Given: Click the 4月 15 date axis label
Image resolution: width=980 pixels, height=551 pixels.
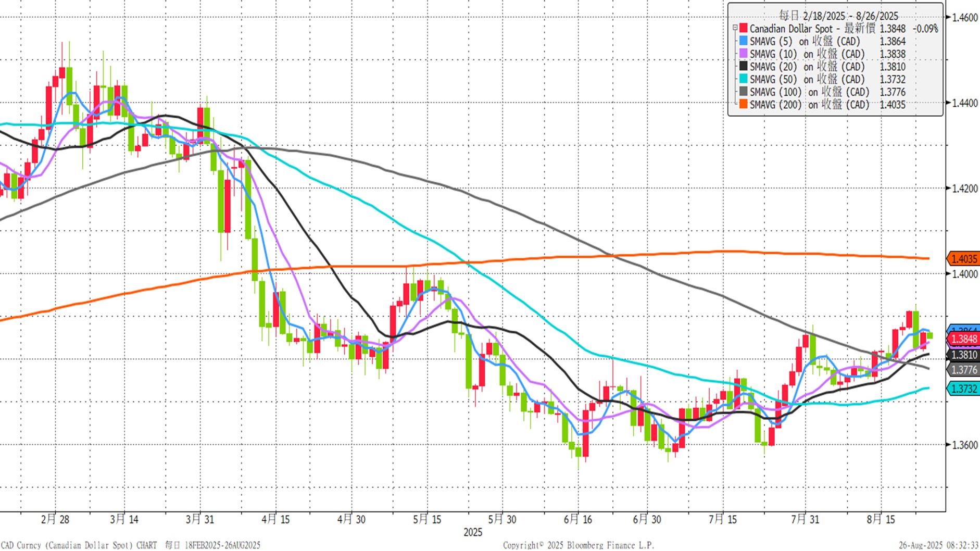Looking at the screenshot, I should pyautogui.click(x=275, y=519).
